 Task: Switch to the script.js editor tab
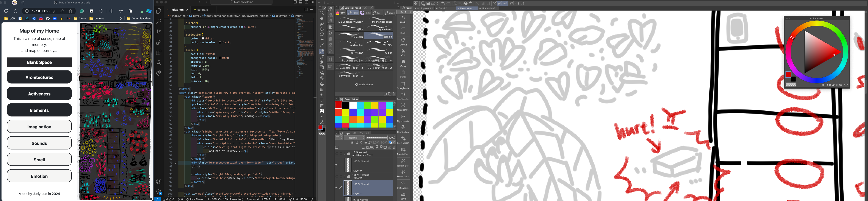coord(202,10)
